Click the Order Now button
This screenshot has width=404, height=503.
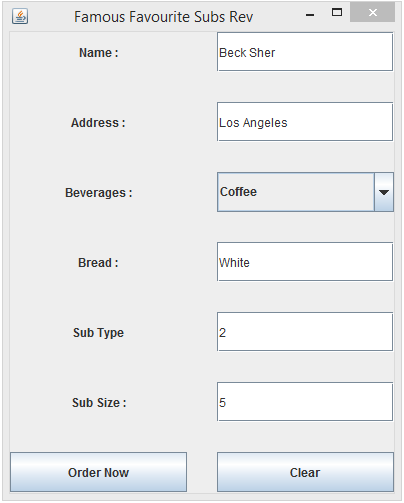(x=98, y=472)
